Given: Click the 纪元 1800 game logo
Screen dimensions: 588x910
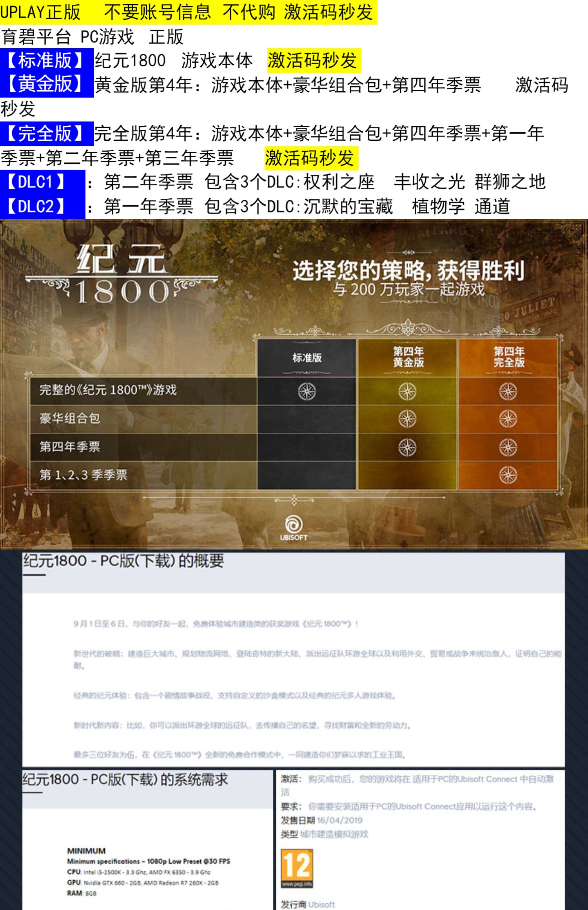Looking at the screenshot, I should pos(122,274).
